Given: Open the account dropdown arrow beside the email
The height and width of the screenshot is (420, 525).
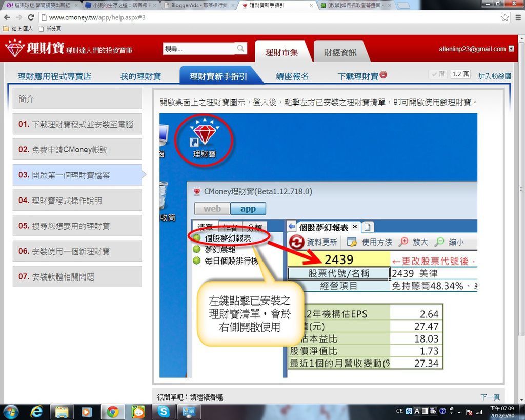Looking at the screenshot, I should [x=511, y=49].
